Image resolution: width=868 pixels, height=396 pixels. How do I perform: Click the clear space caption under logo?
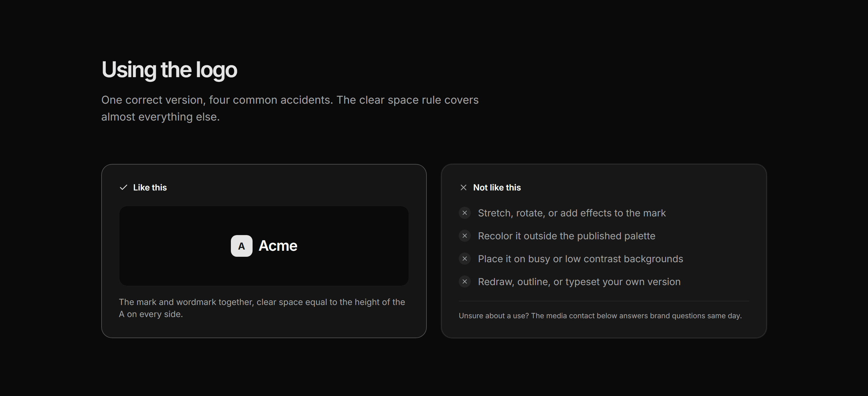pos(262,308)
